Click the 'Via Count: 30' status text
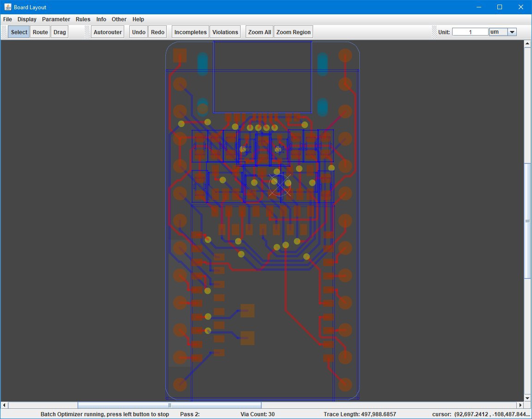 [258, 414]
